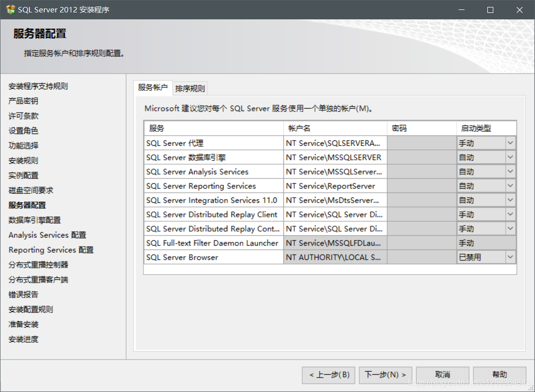
Task: Select the SQL Server Browser service row
Action: [213, 257]
